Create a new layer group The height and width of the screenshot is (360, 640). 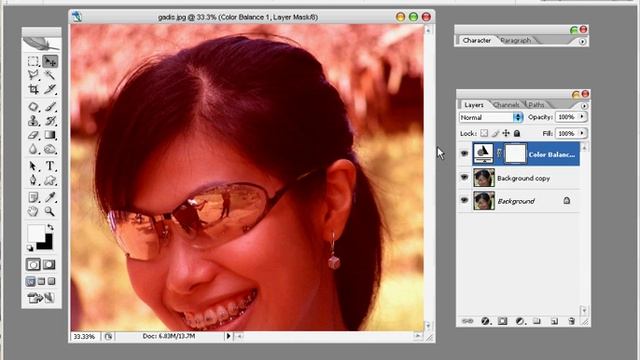point(537,321)
